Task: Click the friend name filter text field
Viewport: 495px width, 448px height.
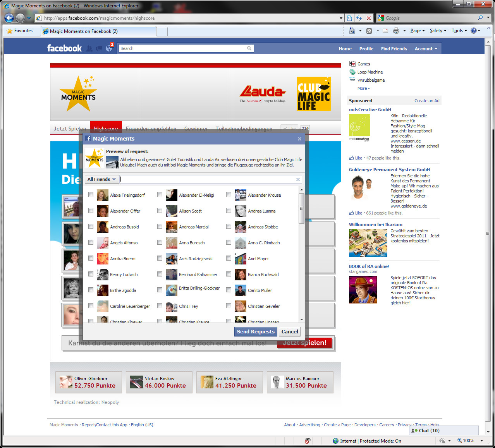Action: click(208, 179)
